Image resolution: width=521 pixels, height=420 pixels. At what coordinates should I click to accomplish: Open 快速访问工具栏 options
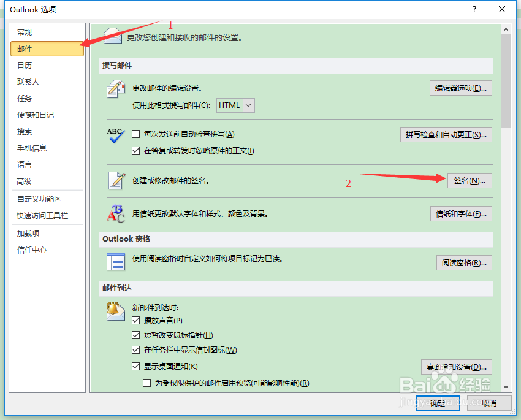click(x=47, y=216)
